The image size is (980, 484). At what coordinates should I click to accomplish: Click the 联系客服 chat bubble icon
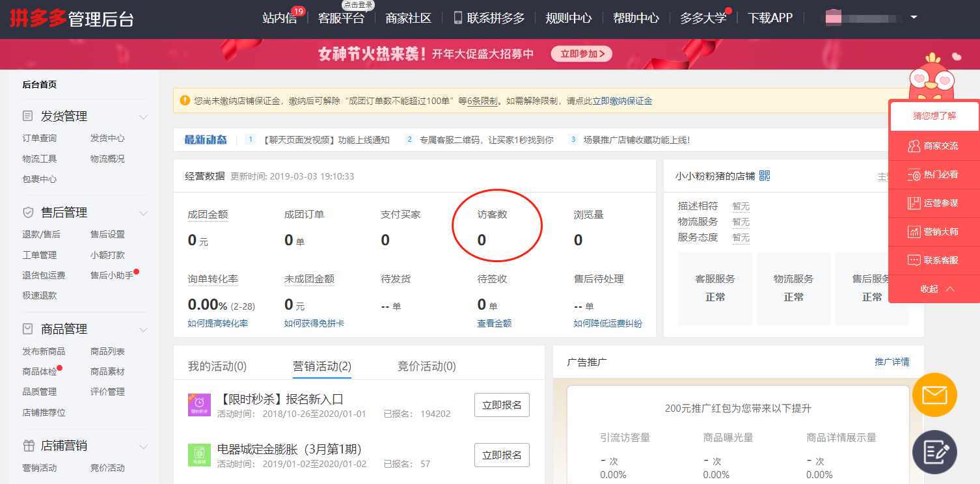(x=914, y=260)
